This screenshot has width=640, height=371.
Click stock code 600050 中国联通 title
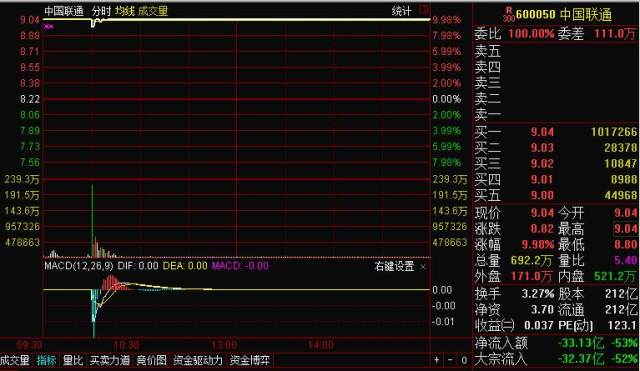pyautogui.click(x=564, y=14)
